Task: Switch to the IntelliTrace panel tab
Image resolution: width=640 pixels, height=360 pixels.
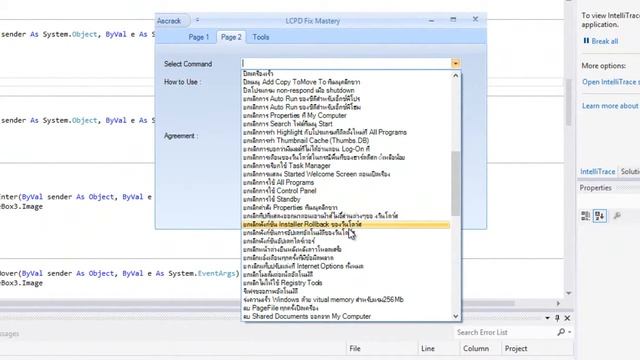Action: tap(598, 172)
